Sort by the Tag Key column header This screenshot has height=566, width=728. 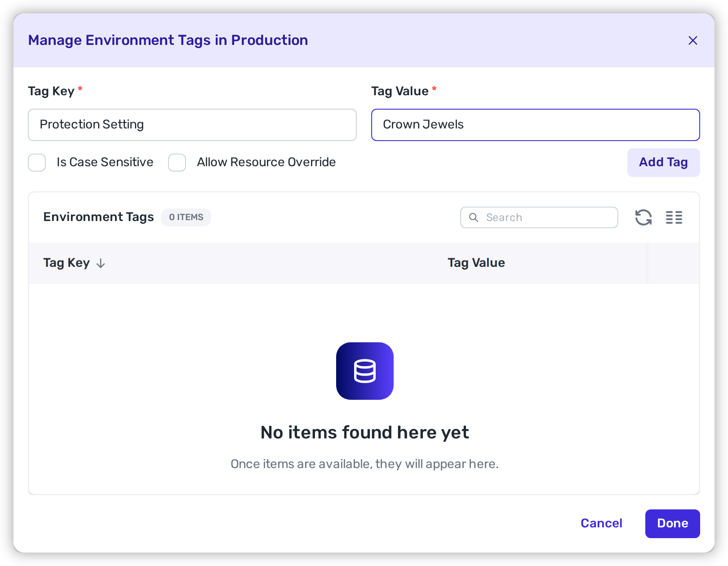coord(67,263)
